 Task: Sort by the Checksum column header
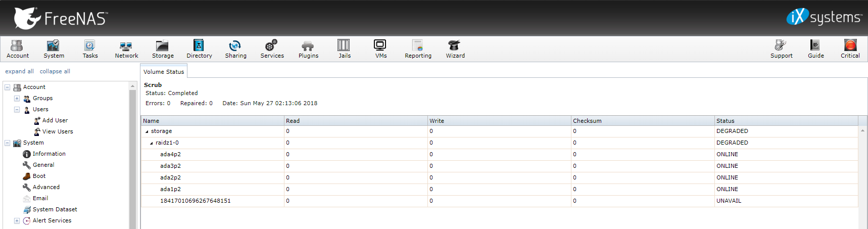pyautogui.click(x=643, y=121)
